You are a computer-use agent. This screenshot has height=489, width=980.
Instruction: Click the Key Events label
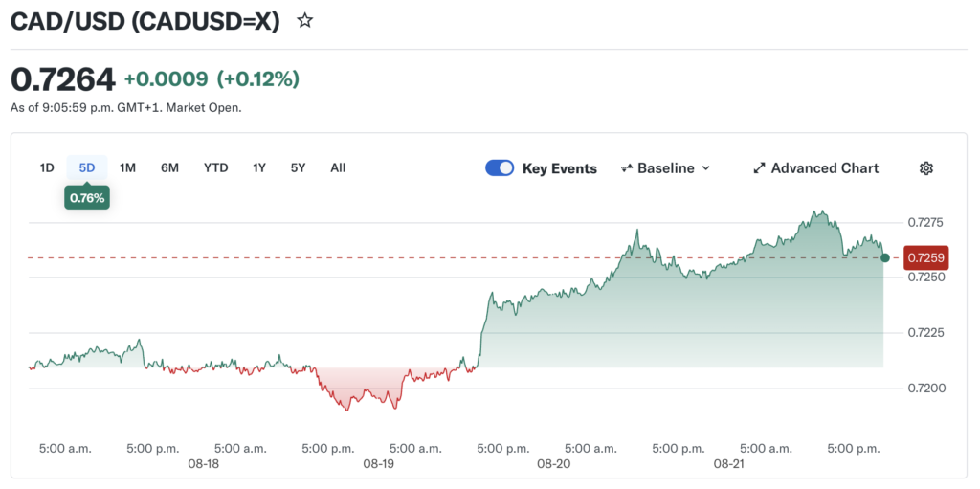pyautogui.click(x=559, y=168)
